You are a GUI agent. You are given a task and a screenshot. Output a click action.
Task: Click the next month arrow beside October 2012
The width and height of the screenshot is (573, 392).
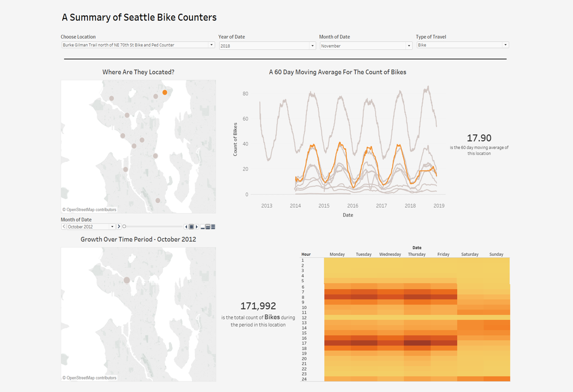pos(119,227)
